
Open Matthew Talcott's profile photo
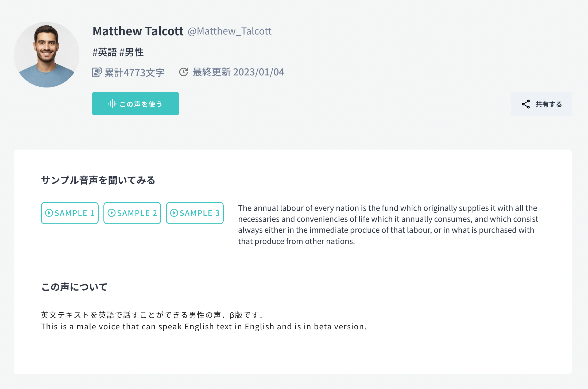click(x=47, y=55)
